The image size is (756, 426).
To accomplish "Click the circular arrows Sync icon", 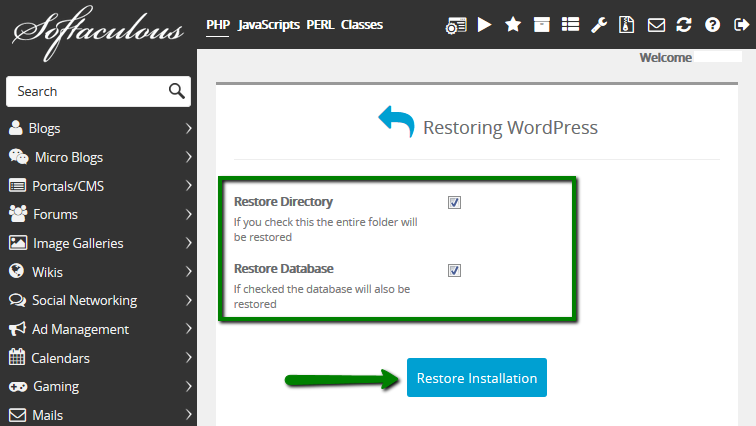I will pos(684,25).
